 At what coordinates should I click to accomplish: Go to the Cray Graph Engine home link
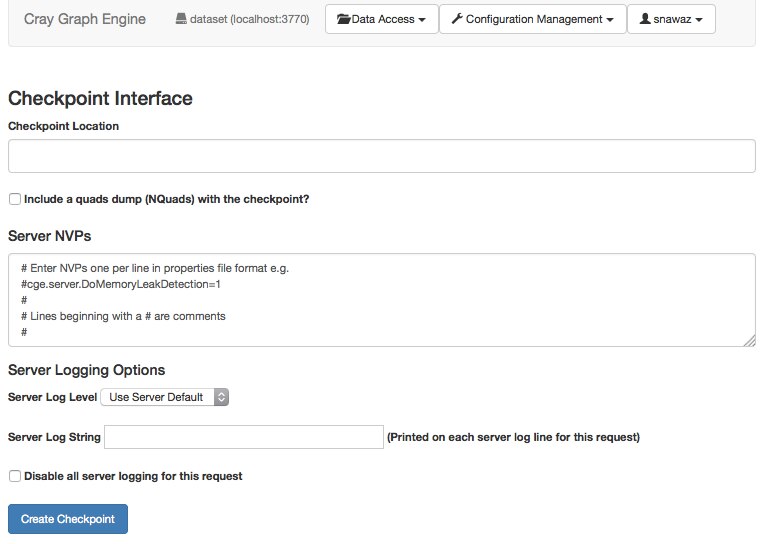(84, 19)
